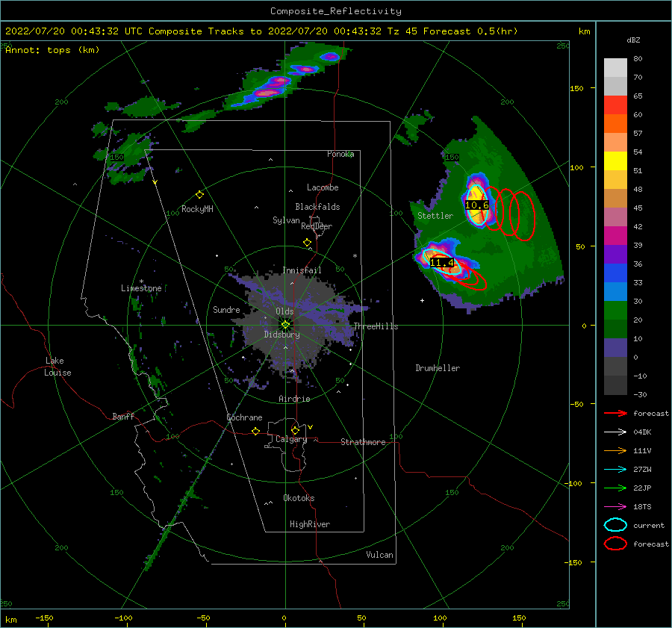Image resolution: width=672 pixels, height=628 pixels.
Task: Pick the magenta 39-42 dBZ color swatch
Action: tap(615, 236)
